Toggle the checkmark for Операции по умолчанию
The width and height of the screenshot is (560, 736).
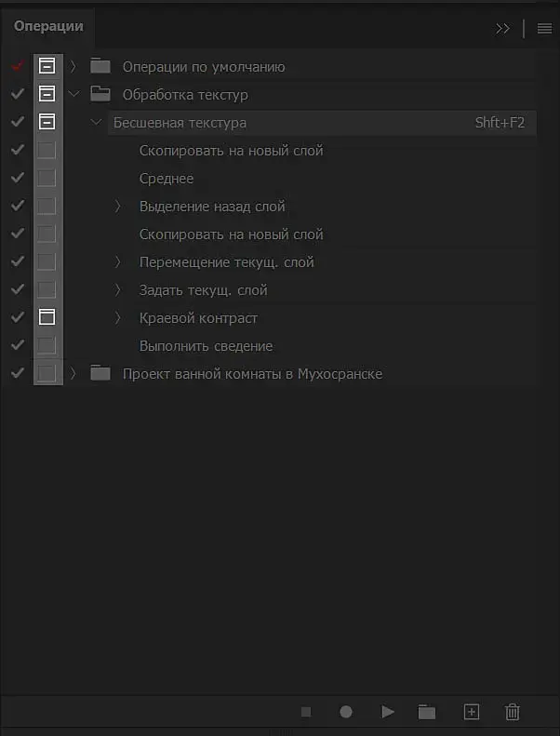tap(17, 66)
